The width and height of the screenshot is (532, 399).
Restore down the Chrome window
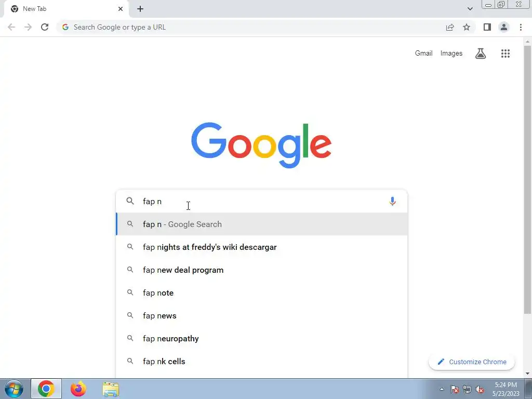click(x=501, y=5)
